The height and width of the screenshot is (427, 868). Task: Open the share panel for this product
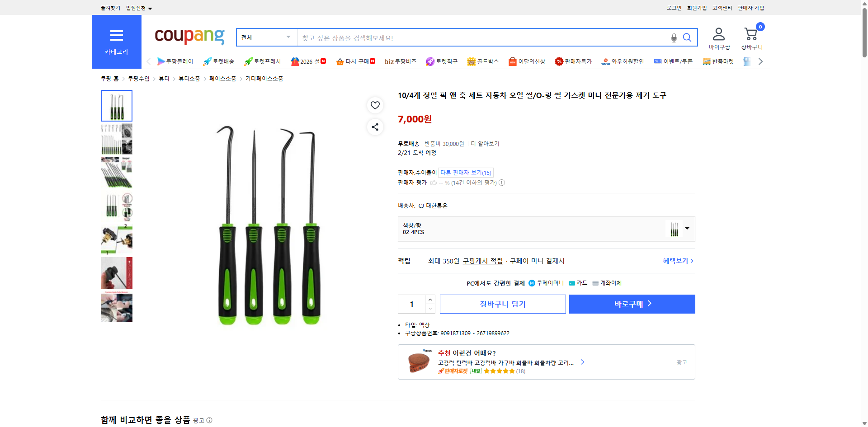click(375, 127)
